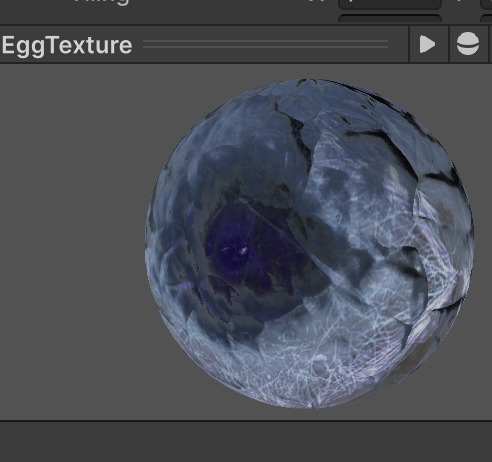Click the EggTexture sphere preview
The width and height of the screenshot is (492, 462).
(x=309, y=243)
